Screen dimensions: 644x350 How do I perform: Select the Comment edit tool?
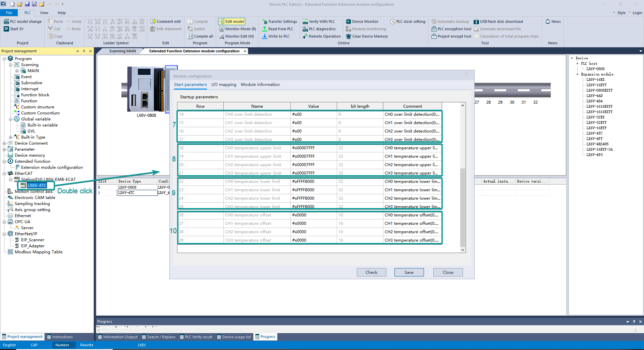point(165,21)
